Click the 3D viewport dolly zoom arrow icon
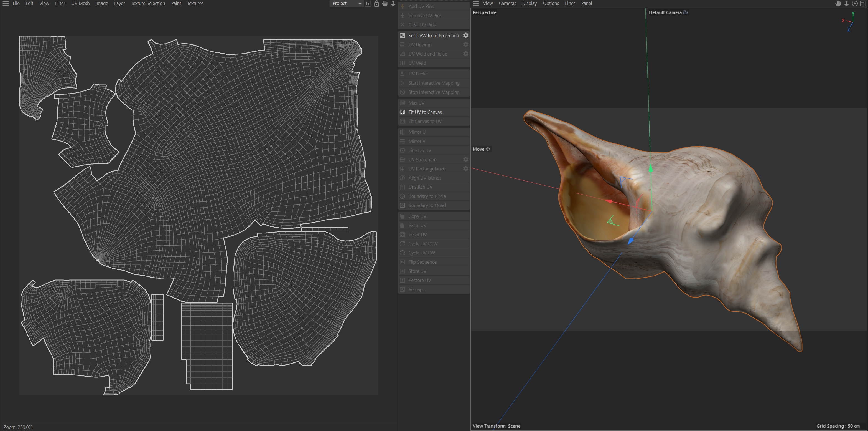868x431 pixels. (846, 3)
